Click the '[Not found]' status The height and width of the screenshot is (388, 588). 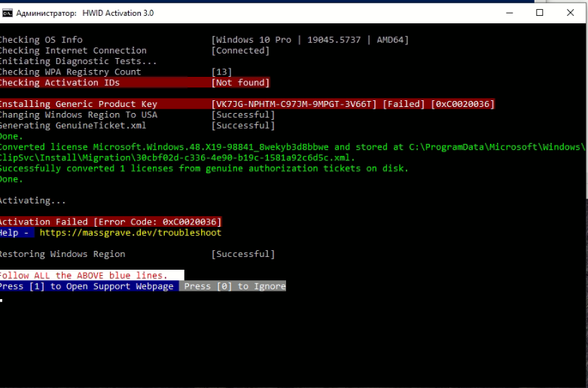[x=240, y=83]
